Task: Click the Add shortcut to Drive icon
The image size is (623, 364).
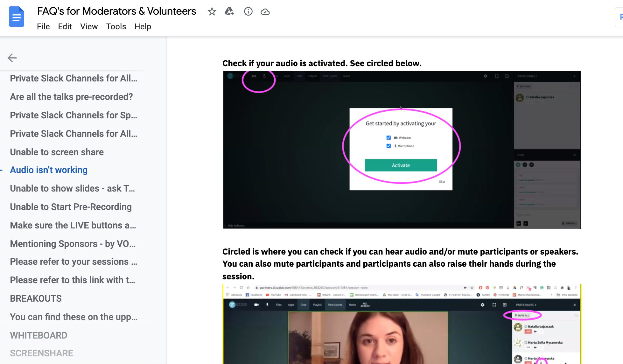Action: click(x=229, y=12)
